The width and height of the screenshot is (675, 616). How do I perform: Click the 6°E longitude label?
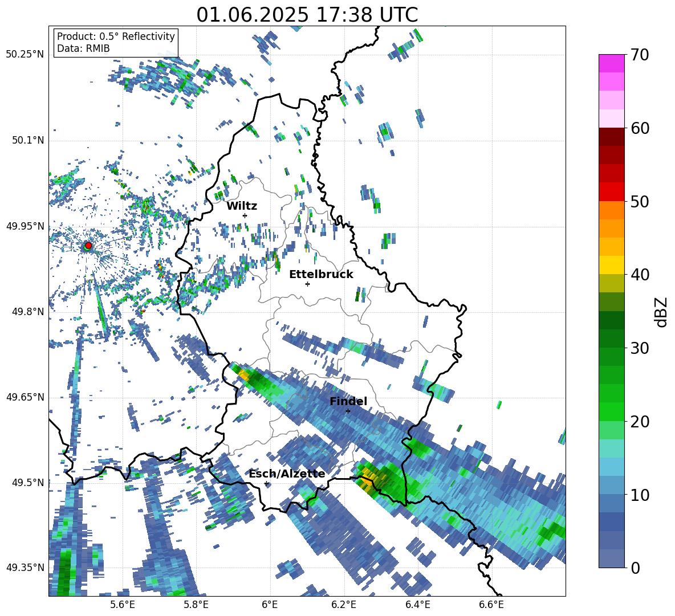[270, 605]
